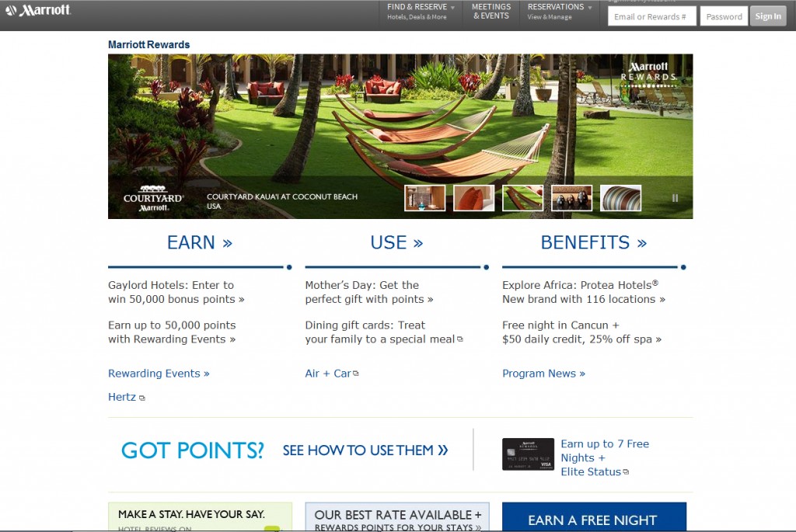Screen dimensions: 796x532
Task: Click the Marriott Rewards page title
Action: (148, 44)
